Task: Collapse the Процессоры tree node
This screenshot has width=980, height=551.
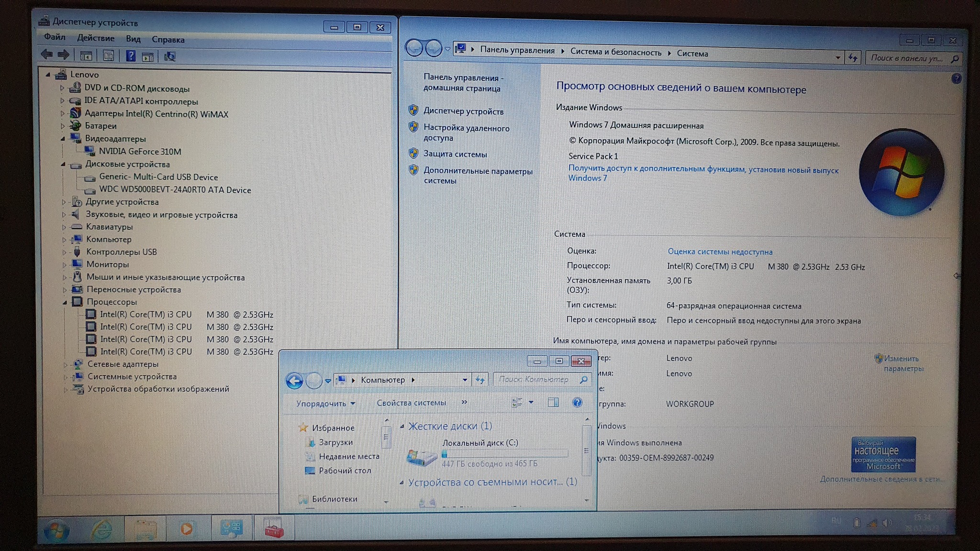Action: pos(65,302)
